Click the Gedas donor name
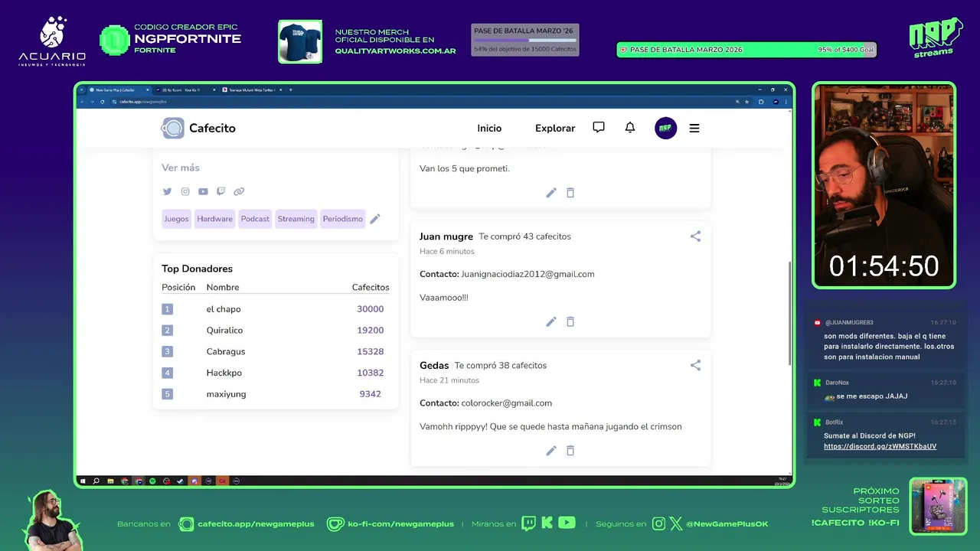Image resolution: width=980 pixels, height=551 pixels. (434, 365)
